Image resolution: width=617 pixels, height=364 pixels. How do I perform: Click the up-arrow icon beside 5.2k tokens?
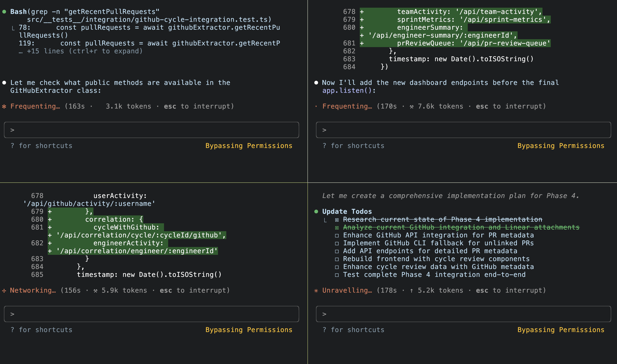412,291
